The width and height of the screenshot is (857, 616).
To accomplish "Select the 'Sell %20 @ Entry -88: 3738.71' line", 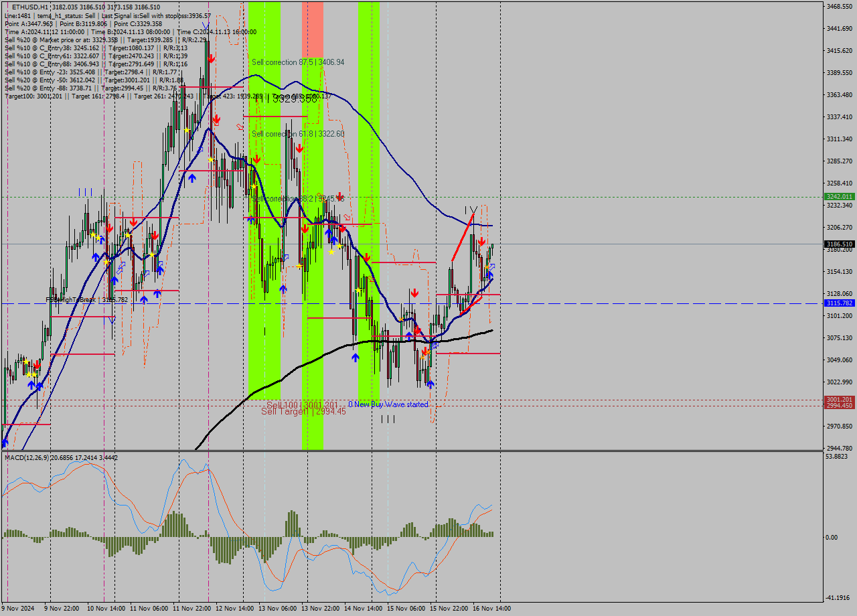I will tap(91, 88).
